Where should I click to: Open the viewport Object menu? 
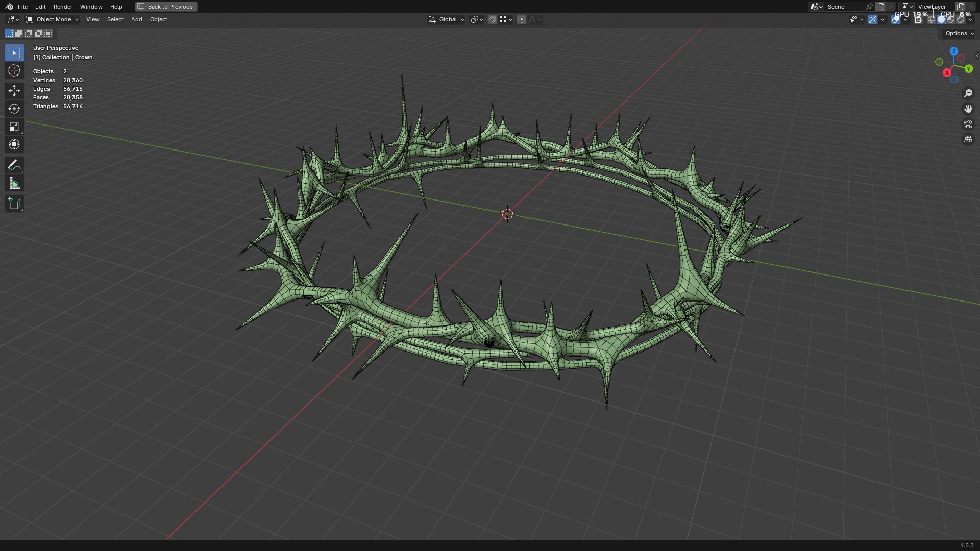(158, 19)
